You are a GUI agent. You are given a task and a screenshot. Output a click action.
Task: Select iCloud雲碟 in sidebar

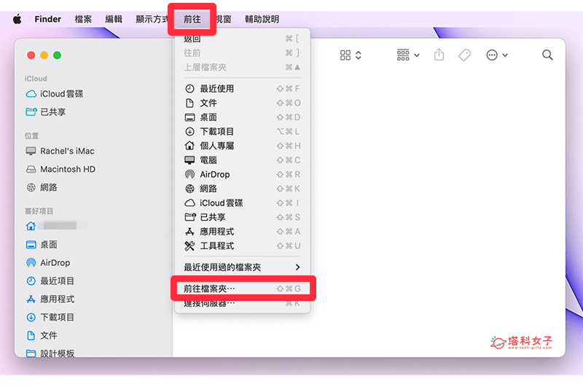pyautogui.click(x=55, y=94)
